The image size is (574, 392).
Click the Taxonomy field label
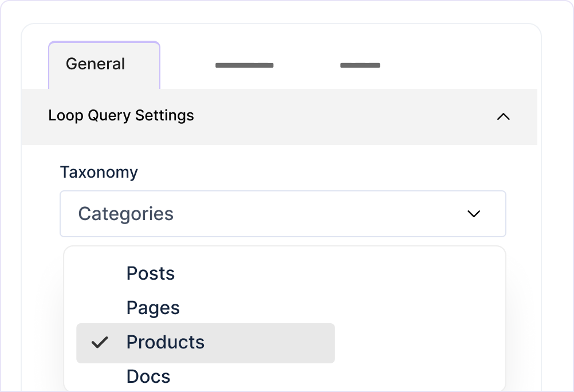coord(99,172)
